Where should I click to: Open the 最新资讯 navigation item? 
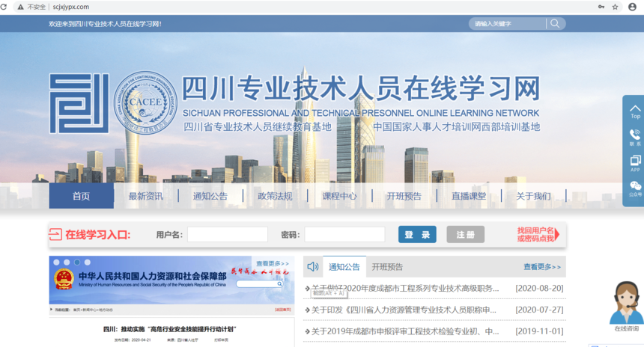[146, 196]
